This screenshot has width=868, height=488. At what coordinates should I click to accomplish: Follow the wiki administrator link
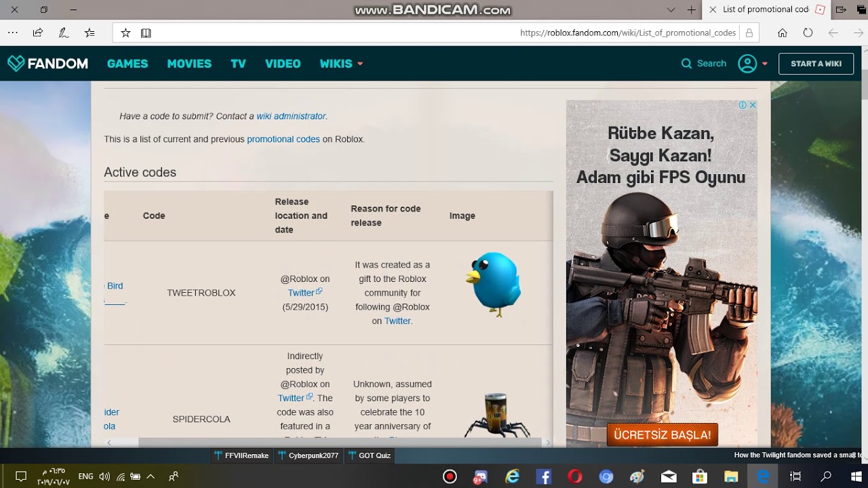click(x=291, y=116)
